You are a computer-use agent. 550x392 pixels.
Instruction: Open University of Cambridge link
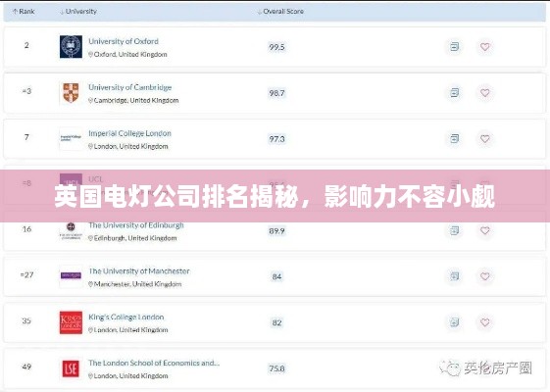(x=129, y=87)
